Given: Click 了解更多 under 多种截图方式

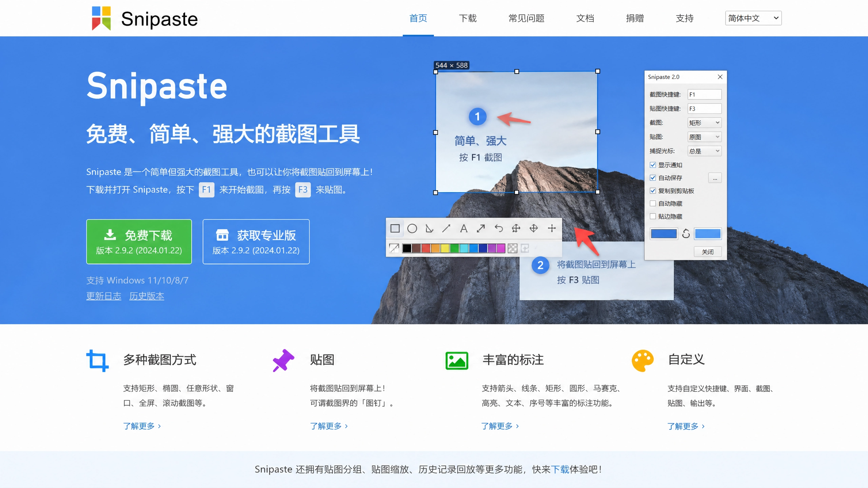Looking at the screenshot, I should (142, 426).
